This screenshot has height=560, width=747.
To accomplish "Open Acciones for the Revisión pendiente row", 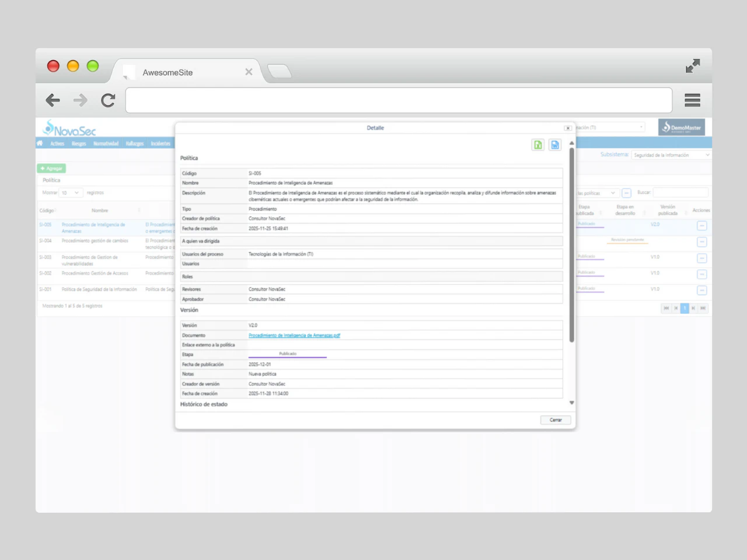I will 702,242.
